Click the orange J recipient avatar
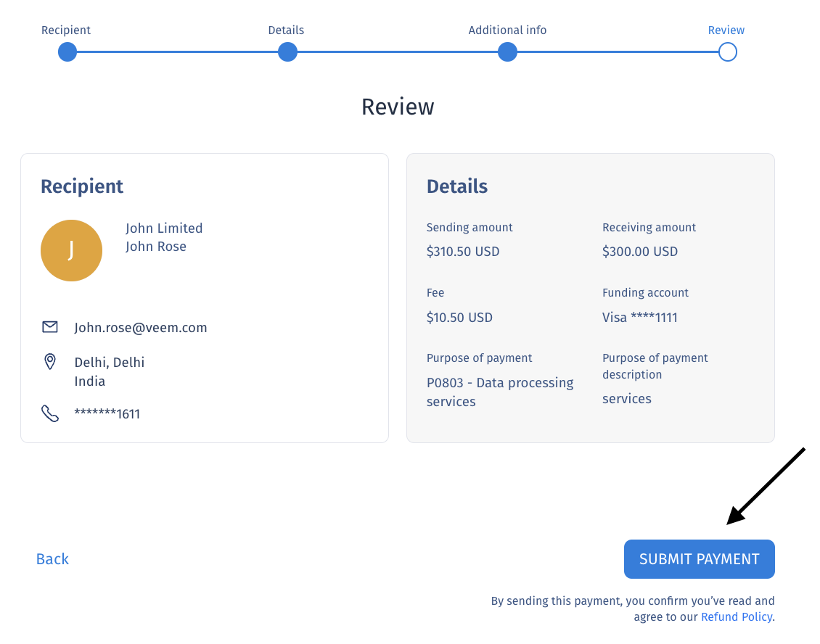Image resolution: width=820 pixels, height=644 pixels. [71, 250]
